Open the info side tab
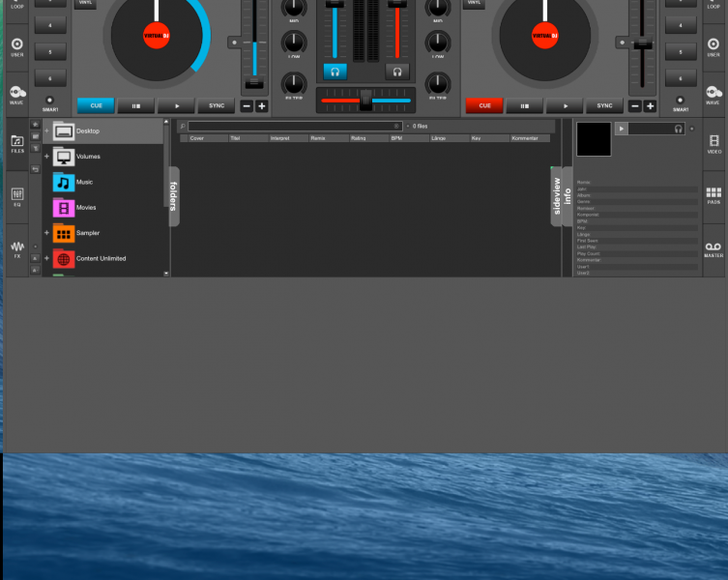 coord(567,196)
